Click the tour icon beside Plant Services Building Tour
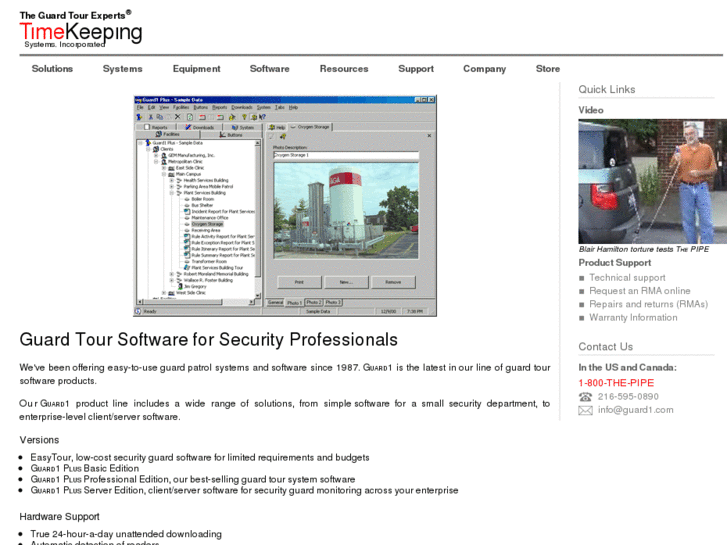Image resolution: width=727 pixels, height=545 pixels. [187, 268]
